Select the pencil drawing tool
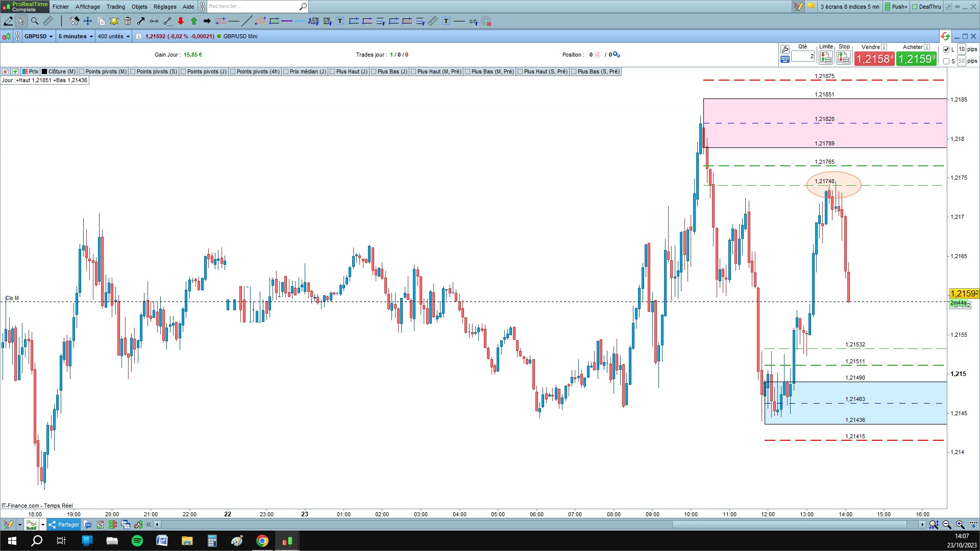The height and width of the screenshot is (551, 980). (x=8, y=21)
